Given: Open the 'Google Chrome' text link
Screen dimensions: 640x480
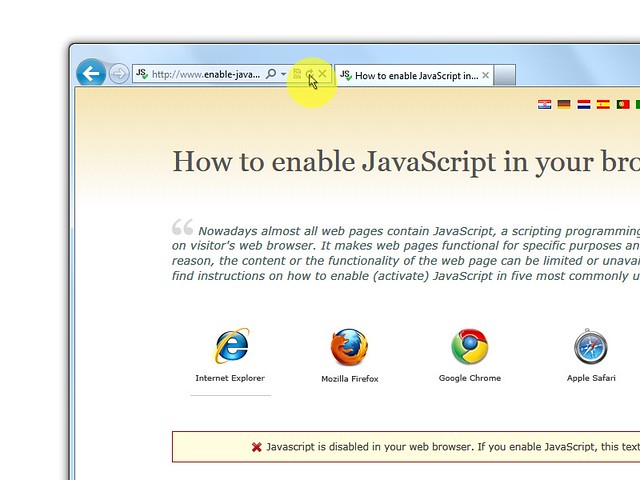Looking at the screenshot, I should pos(469,378).
